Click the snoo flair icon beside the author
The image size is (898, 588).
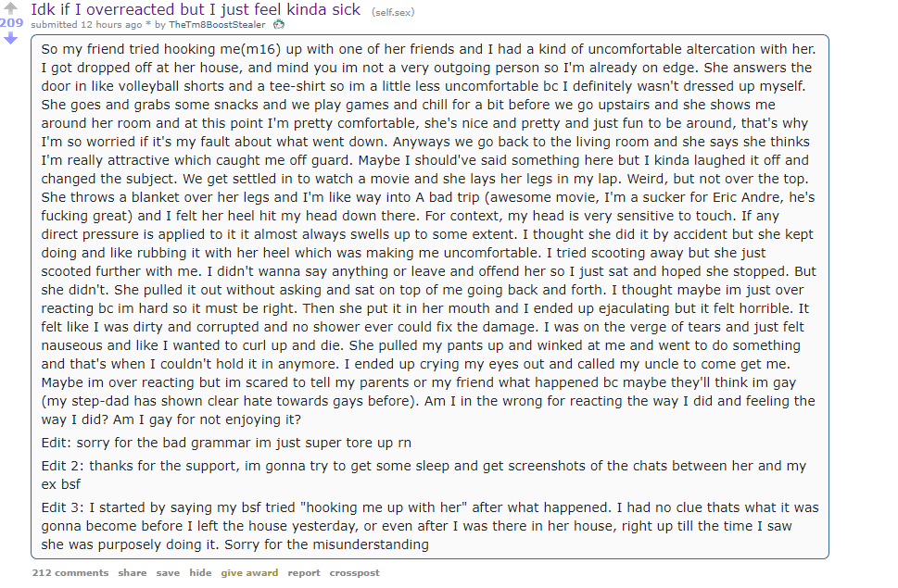(279, 25)
